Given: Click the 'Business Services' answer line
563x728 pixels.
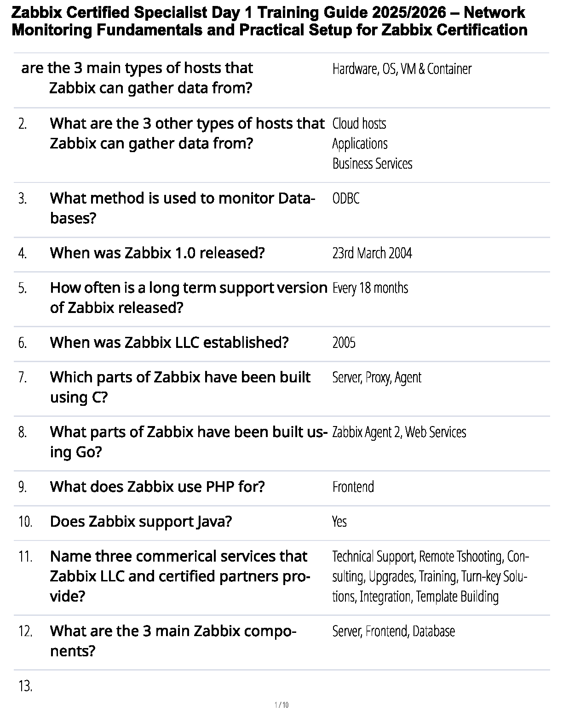Looking at the screenshot, I should pyautogui.click(x=372, y=164).
